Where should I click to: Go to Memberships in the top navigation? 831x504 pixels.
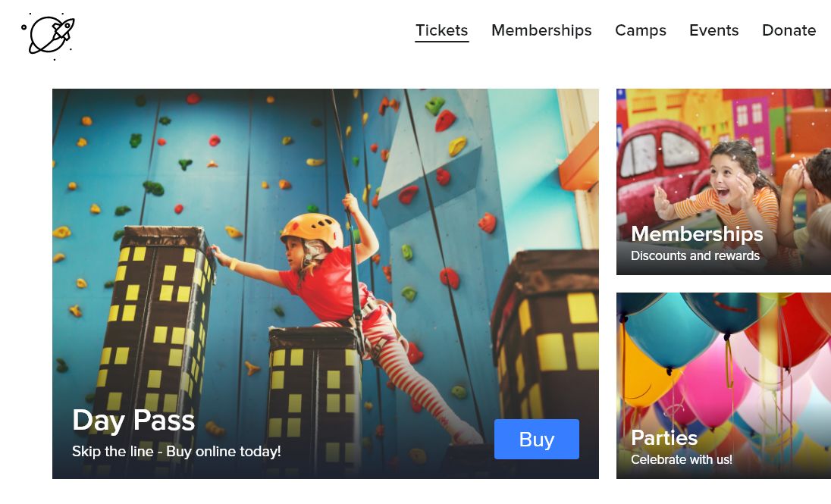(541, 30)
